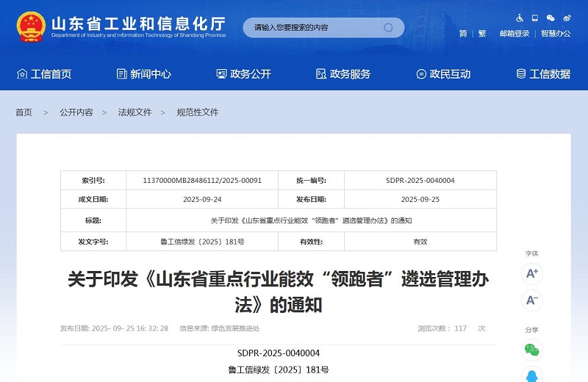Screen dimensions: 588x382
Task: Click the 邮箱登录 link
Action: [514, 34]
